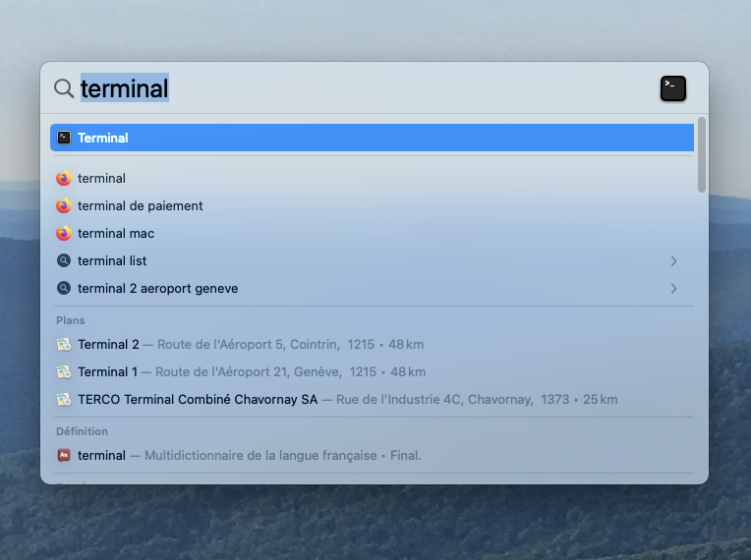
Task: Expand 'terminal 2 aeroport geneve' chevron
Action: (673, 289)
